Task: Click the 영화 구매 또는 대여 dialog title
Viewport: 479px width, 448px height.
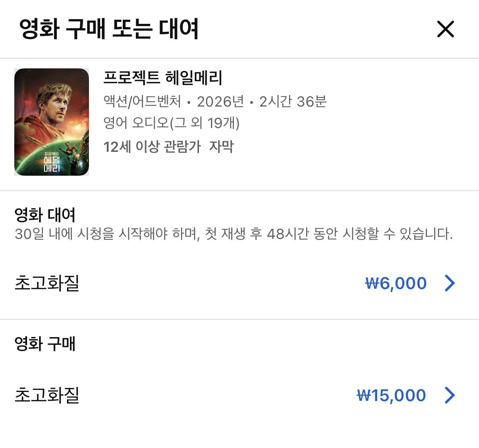Action: pos(109,29)
